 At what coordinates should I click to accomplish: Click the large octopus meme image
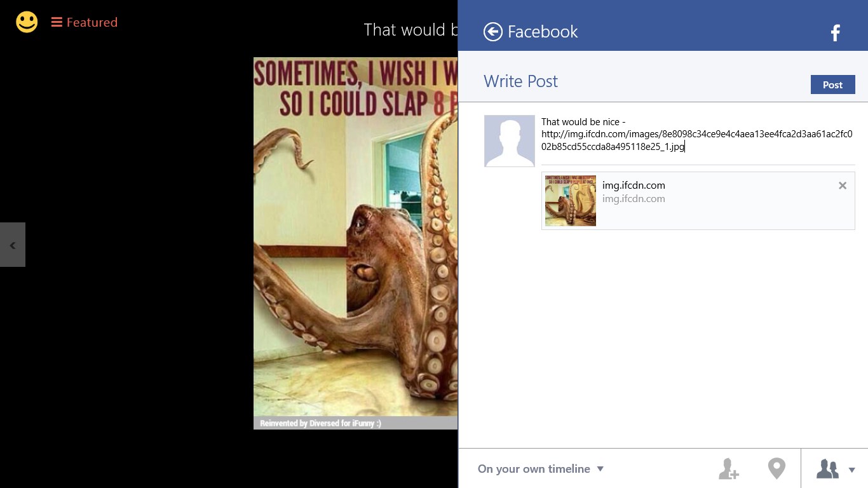coord(355,254)
